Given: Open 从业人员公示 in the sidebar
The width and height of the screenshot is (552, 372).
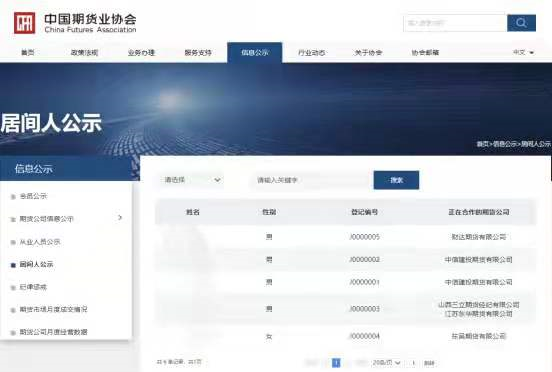Looking at the screenshot, I should tap(40, 242).
